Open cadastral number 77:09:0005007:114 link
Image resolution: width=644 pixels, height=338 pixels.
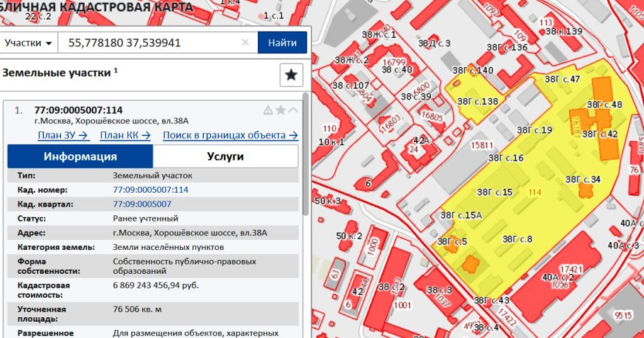tap(150, 189)
